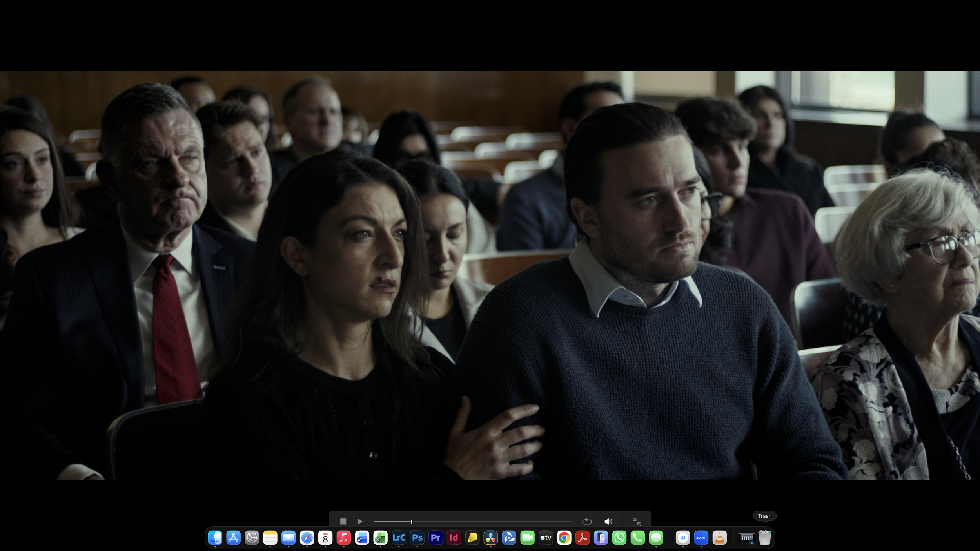Open Mail from the Dock
This screenshot has width=980, height=551.
pyautogui.click(x=289, y=538)
